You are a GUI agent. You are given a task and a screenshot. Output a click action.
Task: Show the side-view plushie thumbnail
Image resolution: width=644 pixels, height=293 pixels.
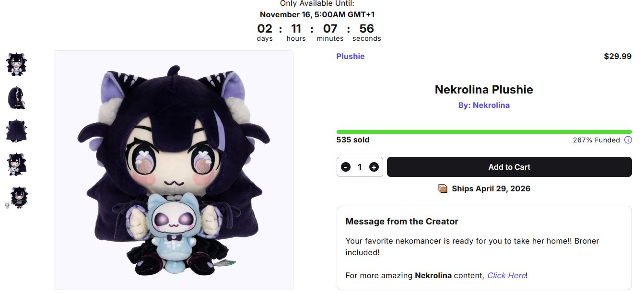click(x=17, y=98)
